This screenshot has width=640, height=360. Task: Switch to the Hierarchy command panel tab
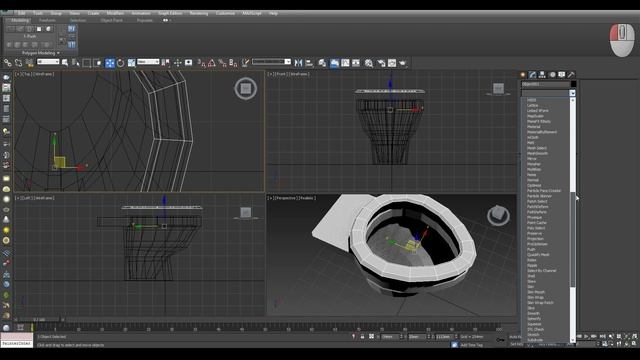coord(542,74)
